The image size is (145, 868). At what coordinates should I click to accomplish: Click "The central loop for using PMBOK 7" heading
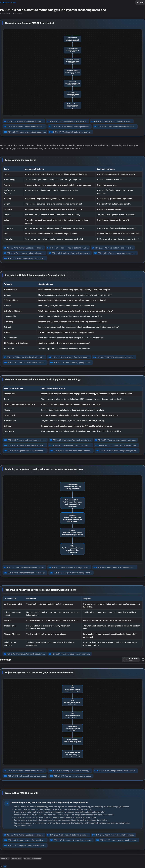29,23
